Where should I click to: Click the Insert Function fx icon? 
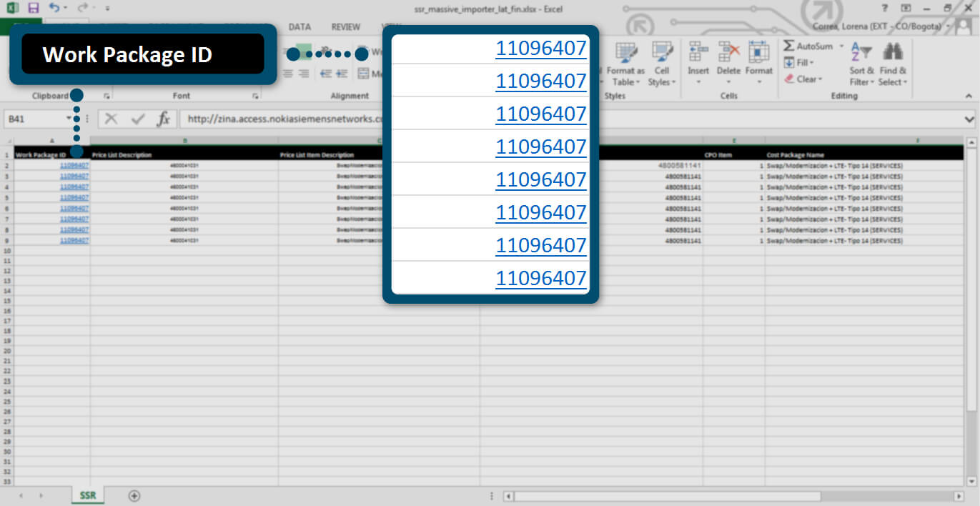tap(164, 119)
